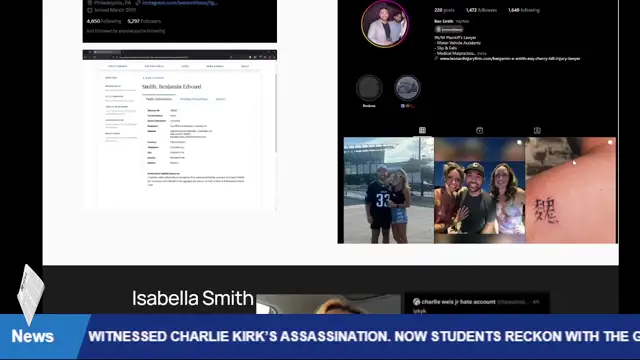The width and height of the screenshot is (640, 360).
Task: Click the carousel icon on the tattoo post
Action: 610,142
